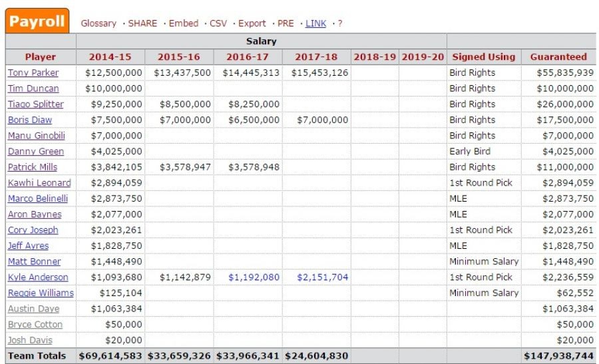The image size is (599, 364).
Task: Click the Bryce Cotton link
Action: tap(35, 324)
